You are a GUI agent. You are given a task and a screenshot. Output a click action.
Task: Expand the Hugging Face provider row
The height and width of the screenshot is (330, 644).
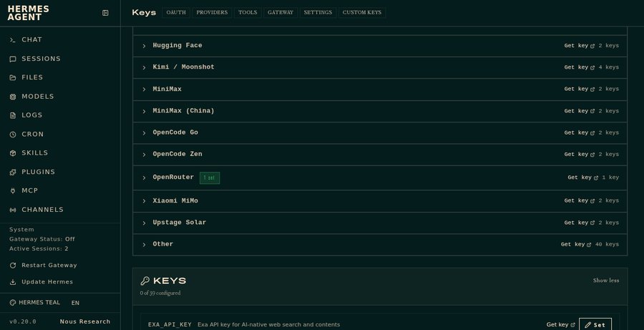click(380, 46)
